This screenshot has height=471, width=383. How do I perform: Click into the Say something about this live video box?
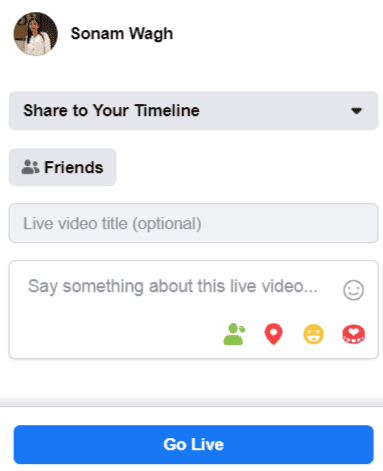pyautogui.click(x=193, y=309)
